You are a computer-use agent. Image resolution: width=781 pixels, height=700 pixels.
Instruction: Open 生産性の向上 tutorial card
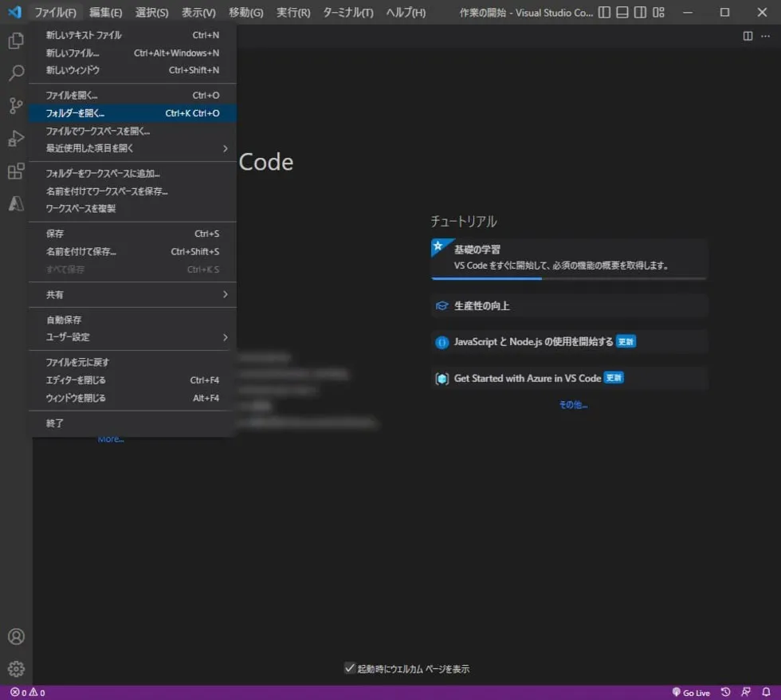coord(569,306)
